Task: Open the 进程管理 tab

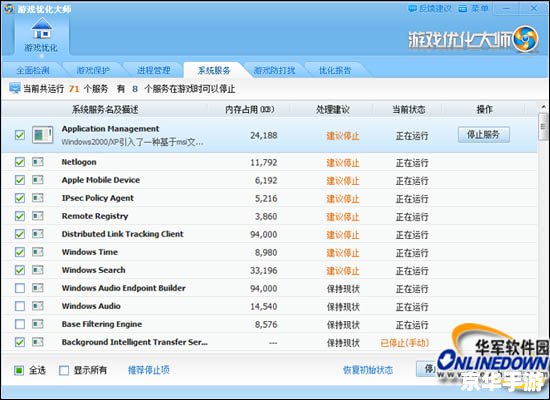Action: point(154,70)
